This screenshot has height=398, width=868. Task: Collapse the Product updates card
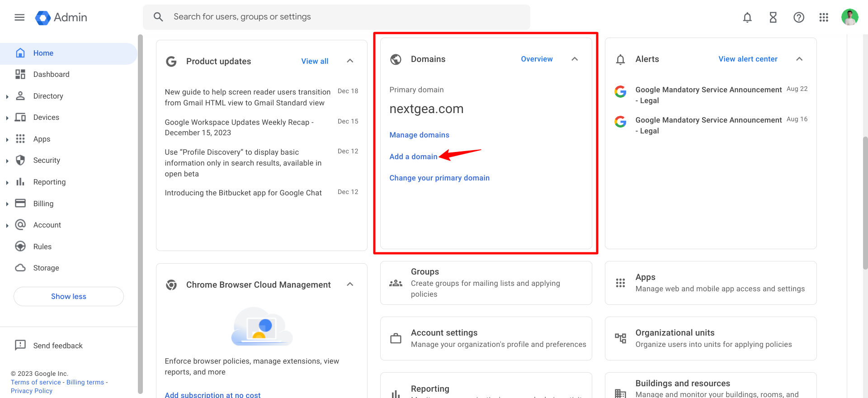(350, 61)
